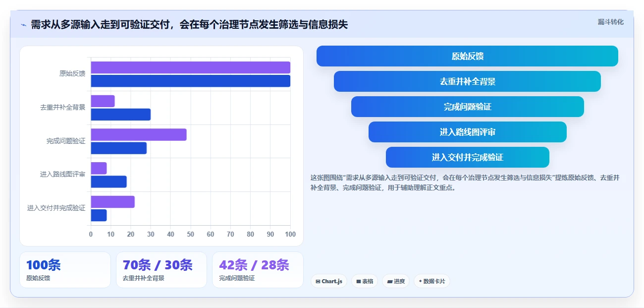Image resolution: width=644 pixels, height=308 pixels.
Task: Click the chart axis label 完成问题验证
Action: tap(66, 141)
